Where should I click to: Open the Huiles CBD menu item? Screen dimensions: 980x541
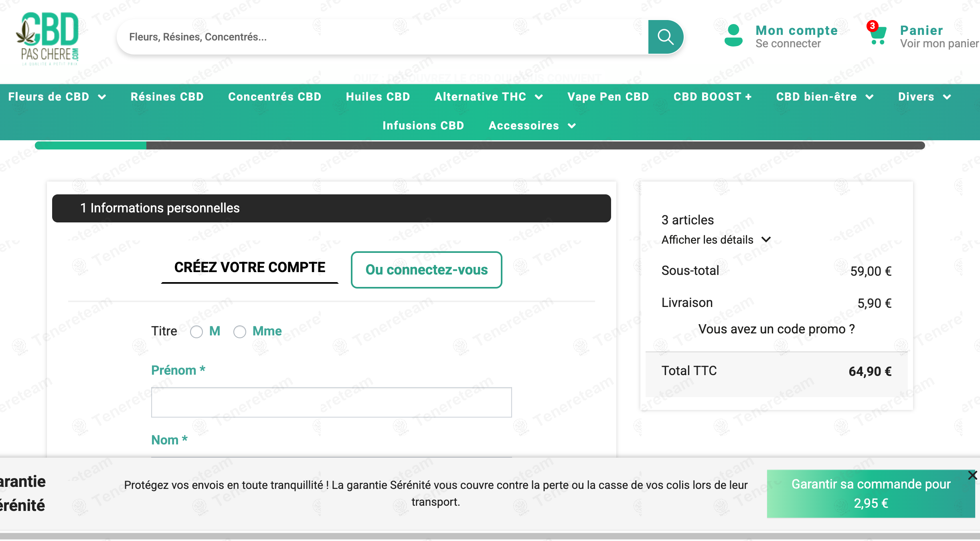coord(378,97)
